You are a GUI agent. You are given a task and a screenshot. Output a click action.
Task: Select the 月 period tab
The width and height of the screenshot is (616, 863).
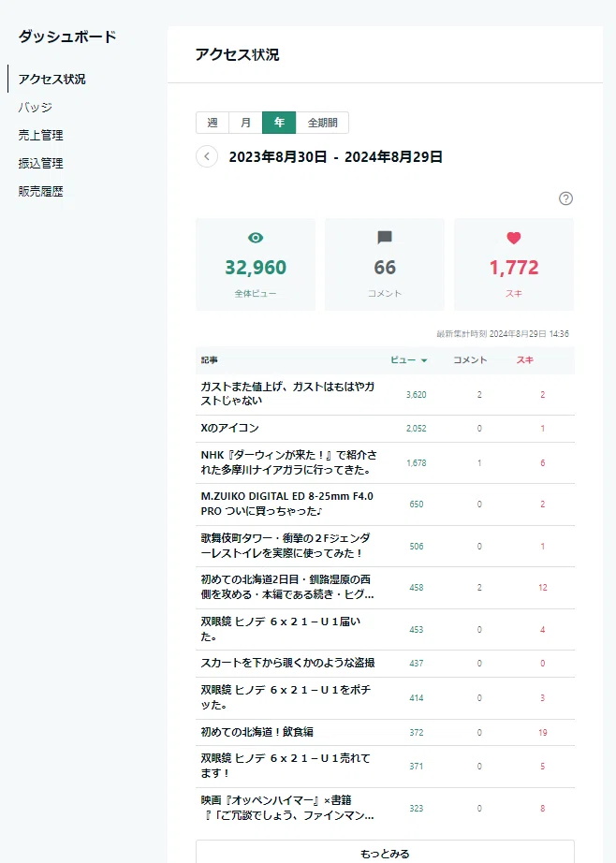point(245,123)
